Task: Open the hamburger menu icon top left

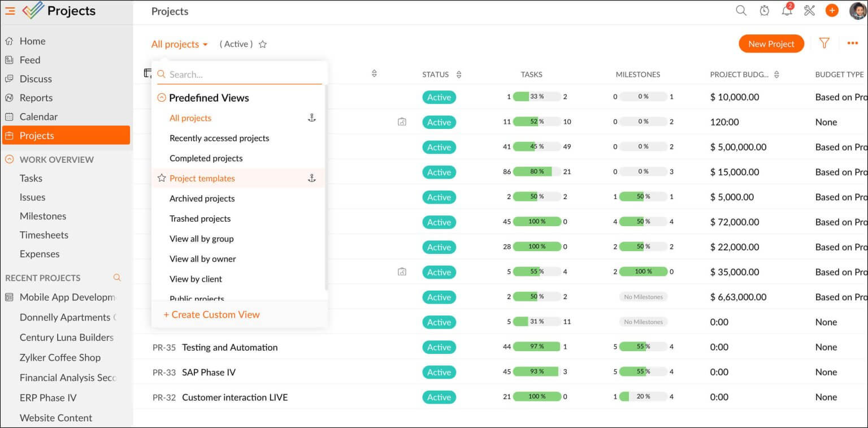Action: pos(9,10)
